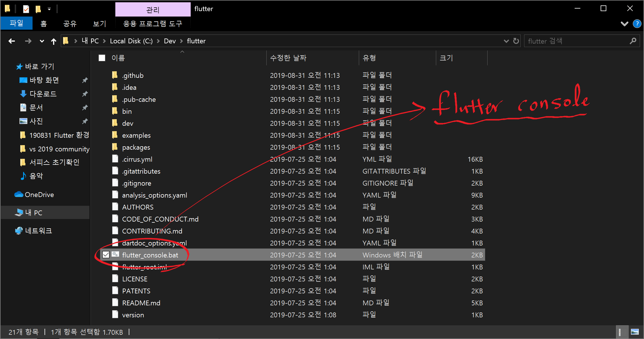Sort by the 수정한 날짜 column header

[288, 58]
